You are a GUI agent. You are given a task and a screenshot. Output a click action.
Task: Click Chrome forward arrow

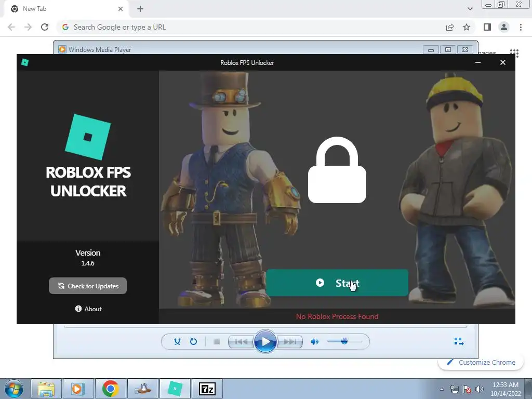28,27
